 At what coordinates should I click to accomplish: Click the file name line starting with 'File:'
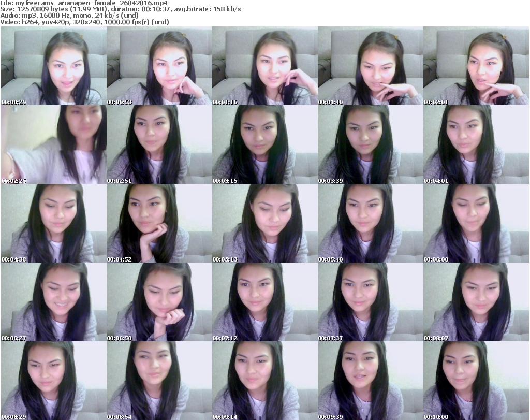(84, 3)
